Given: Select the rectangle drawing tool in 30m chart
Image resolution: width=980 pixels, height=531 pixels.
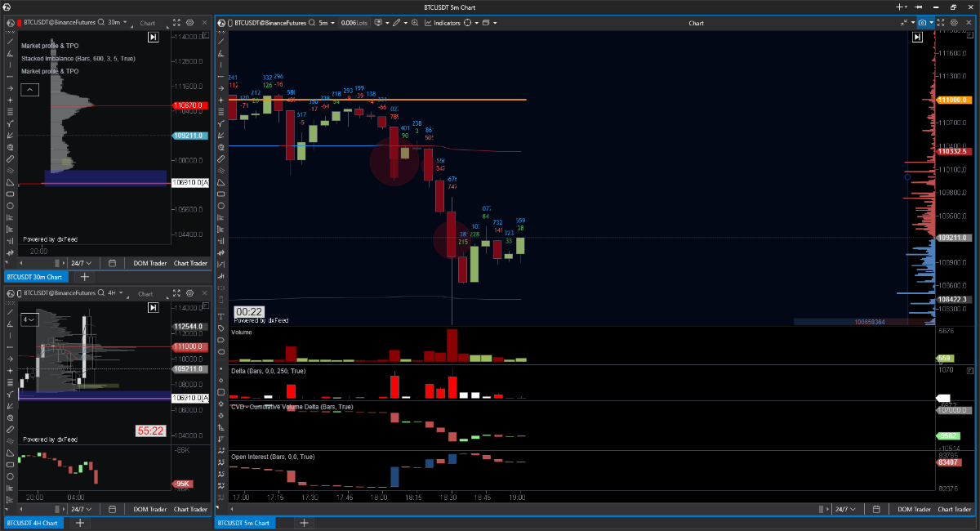Looking at the screenshot, I should [10, 194].
